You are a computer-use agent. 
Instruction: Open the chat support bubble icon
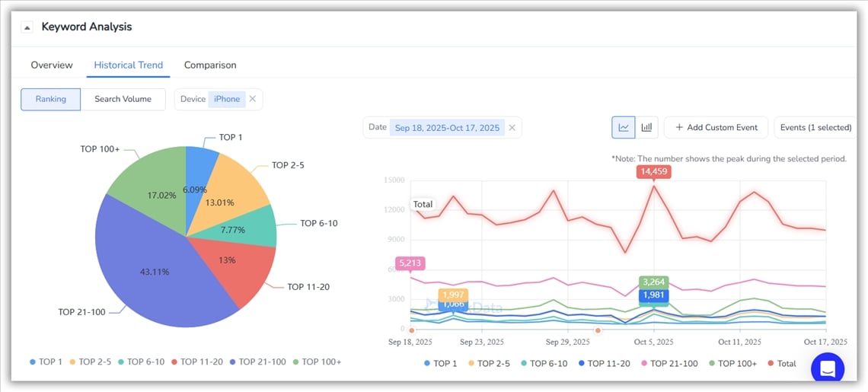(828, 369)
